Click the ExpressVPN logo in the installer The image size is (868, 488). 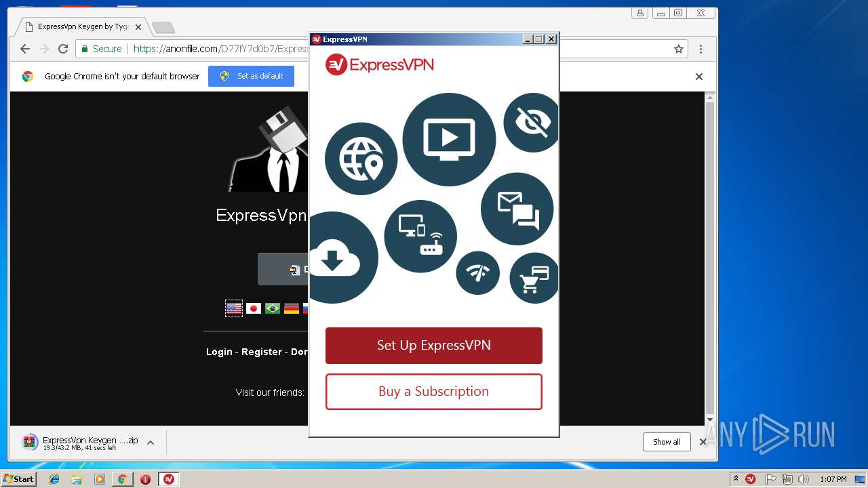pos(380,65)
